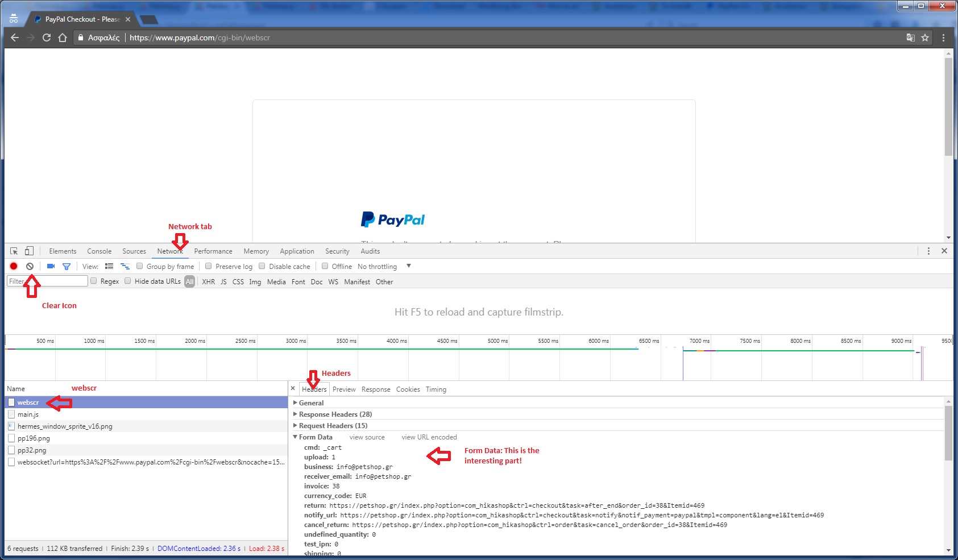Open Chrome's three-dot main menu
958x560 pixels.
(x=943, y=38)
